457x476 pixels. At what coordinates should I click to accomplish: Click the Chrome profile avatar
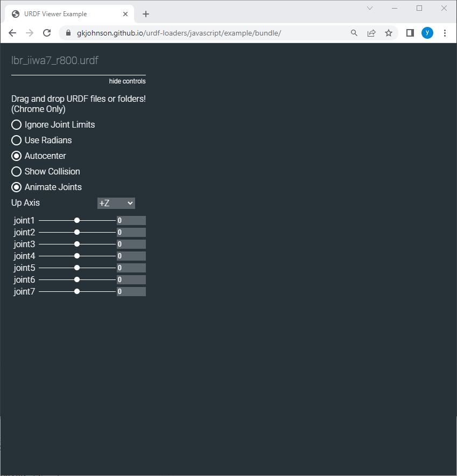coord(427,32)
